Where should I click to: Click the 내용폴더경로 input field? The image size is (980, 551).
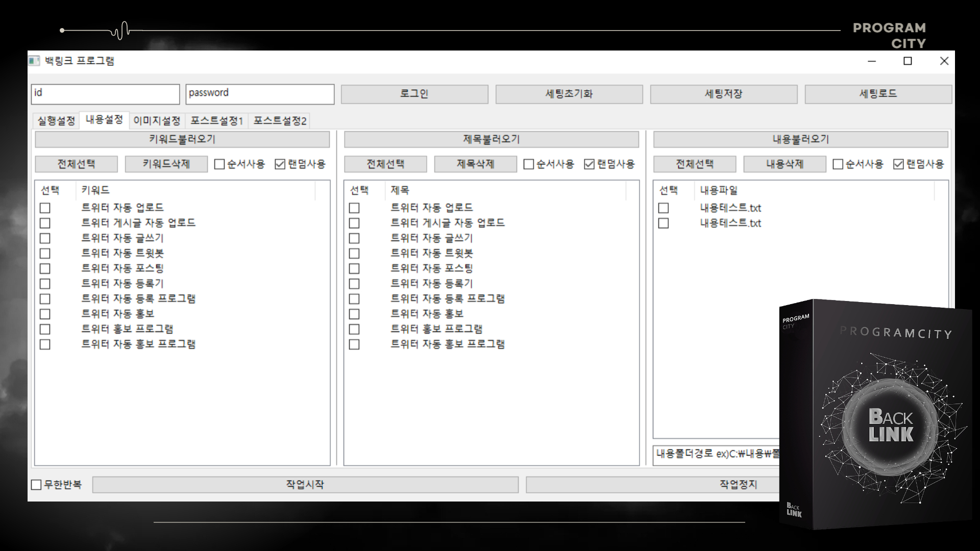point(717,455)
